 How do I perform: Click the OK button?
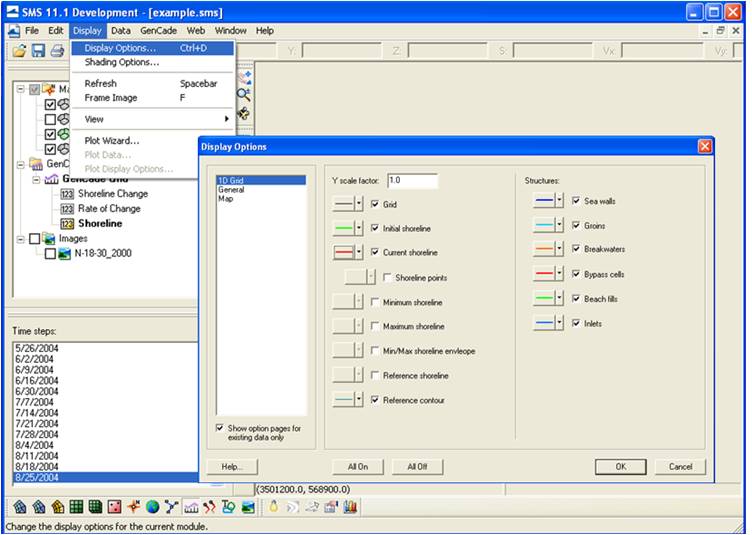pos(621,466)
